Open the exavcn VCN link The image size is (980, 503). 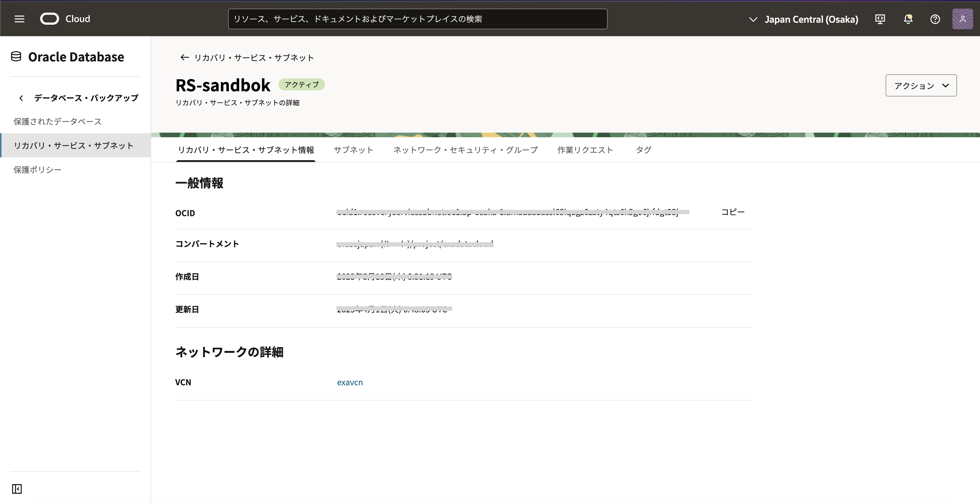[x=350, y=382]
